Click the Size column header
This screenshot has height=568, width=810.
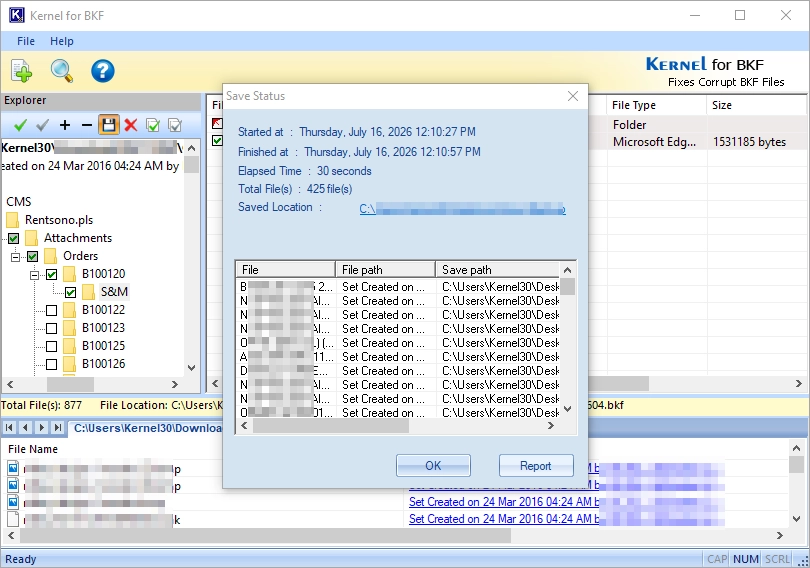(x=755, y=105)
